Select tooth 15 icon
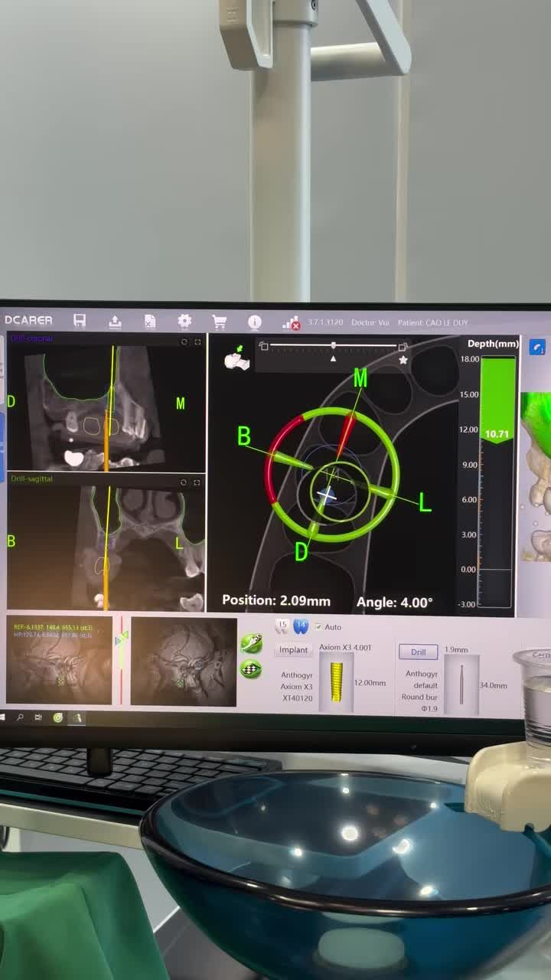 (282, 626)
